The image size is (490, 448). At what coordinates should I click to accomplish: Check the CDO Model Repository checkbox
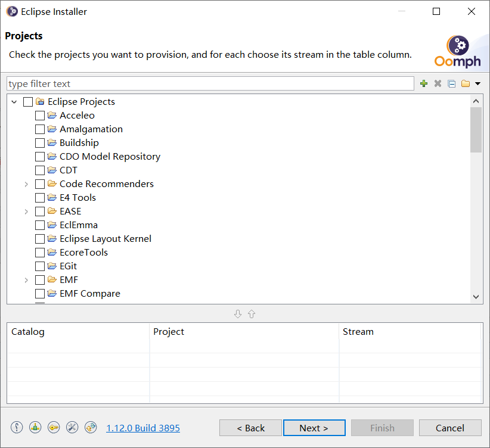(40, 157)
